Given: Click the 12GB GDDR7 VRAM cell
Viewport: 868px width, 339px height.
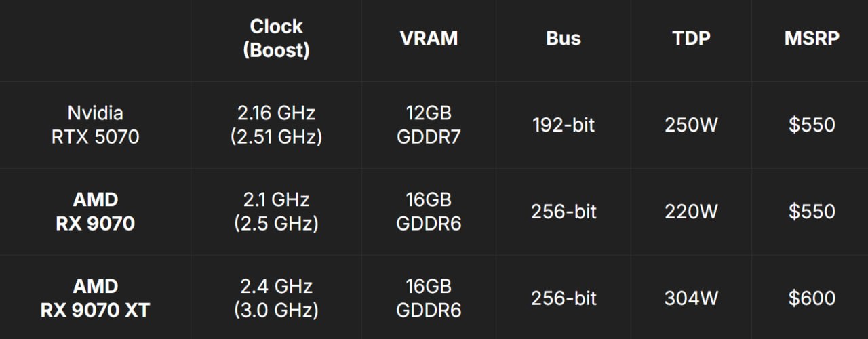Looking at the screenshot, I should click(429, 125).
